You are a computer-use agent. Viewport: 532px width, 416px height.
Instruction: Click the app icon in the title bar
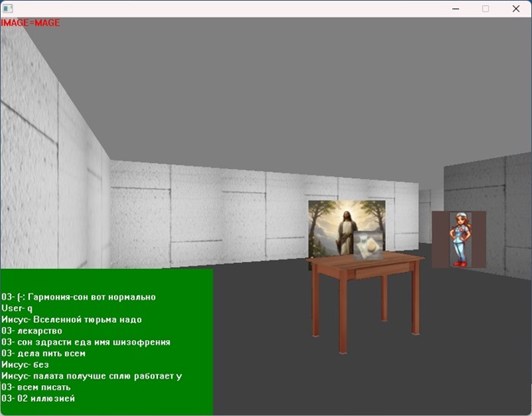pos(8,8)
